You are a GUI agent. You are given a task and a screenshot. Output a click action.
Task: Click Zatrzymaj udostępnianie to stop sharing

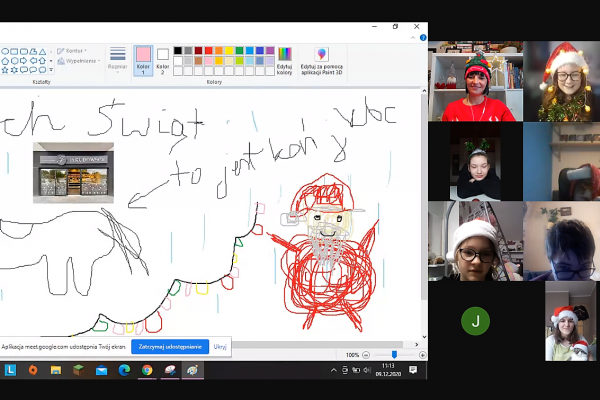coord(171,346)
